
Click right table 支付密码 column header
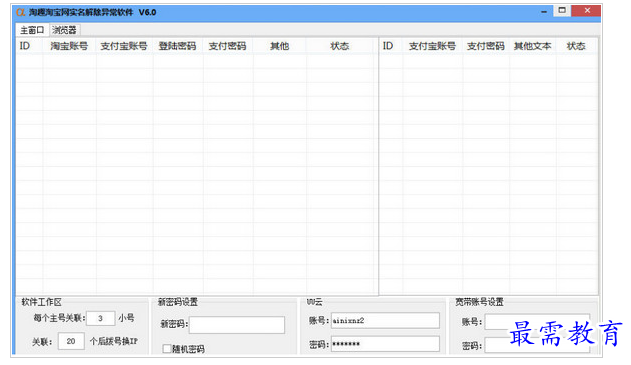[486, 46]
